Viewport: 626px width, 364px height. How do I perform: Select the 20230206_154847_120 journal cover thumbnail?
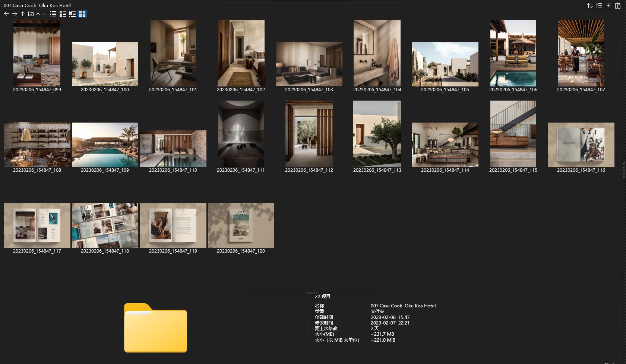[241, 225]
